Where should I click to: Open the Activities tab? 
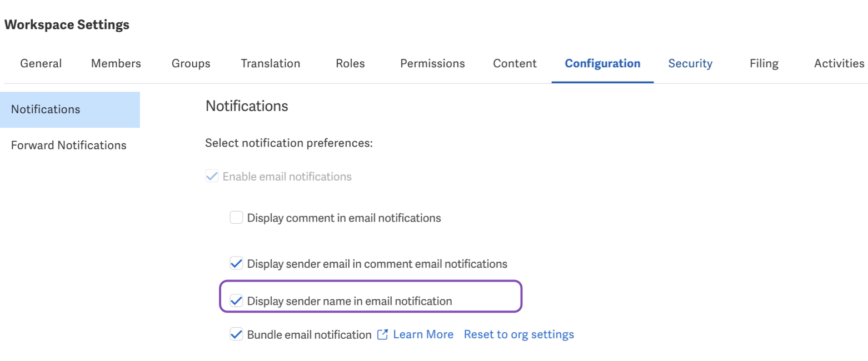[839, 63]
